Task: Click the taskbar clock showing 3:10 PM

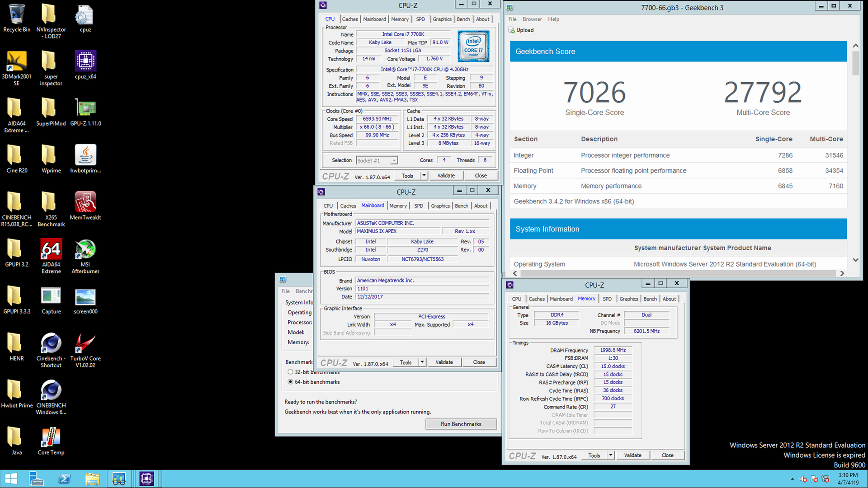Action: (x=848, y=479)
